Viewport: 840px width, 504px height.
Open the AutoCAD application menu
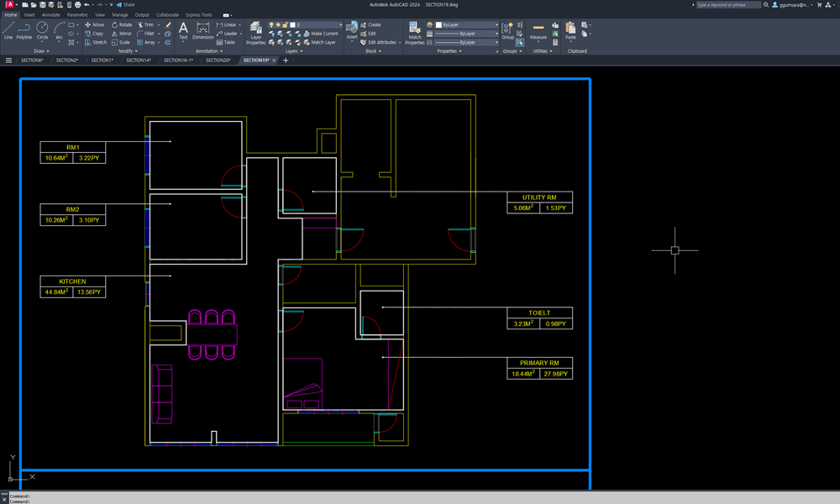[x=9, y=5]
